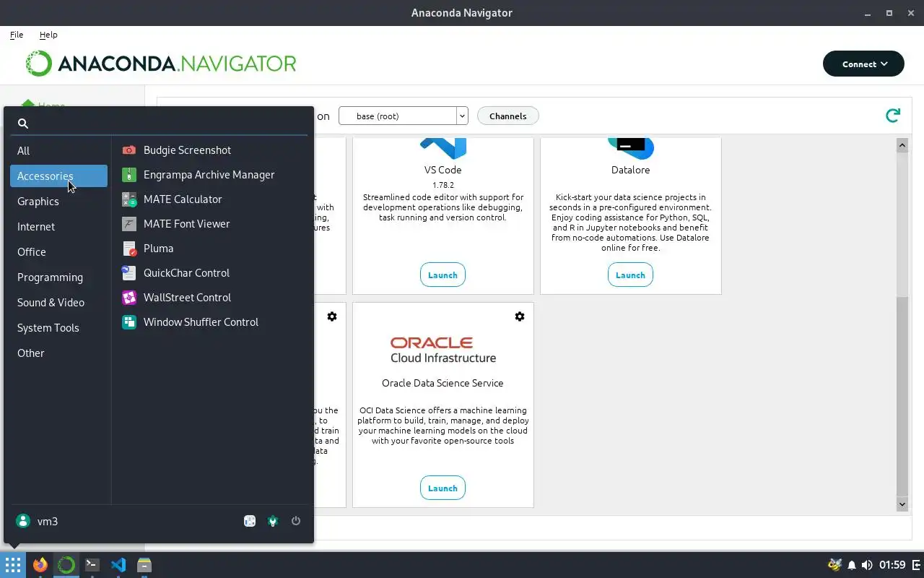Viewport: 924px width, 578px height.
Task: Select the Office category
Action: (x=58, y=252)
